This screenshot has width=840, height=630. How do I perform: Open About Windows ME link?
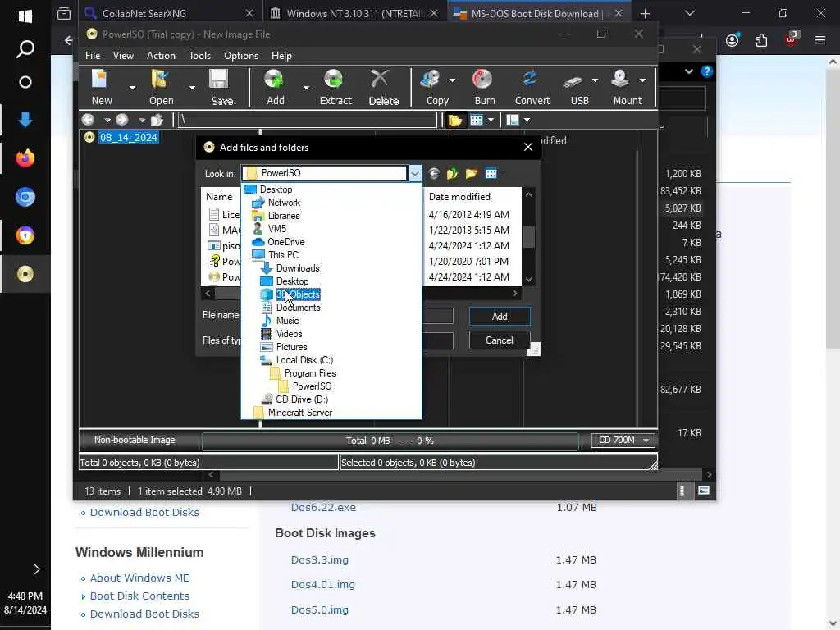(x=139, y=578)
